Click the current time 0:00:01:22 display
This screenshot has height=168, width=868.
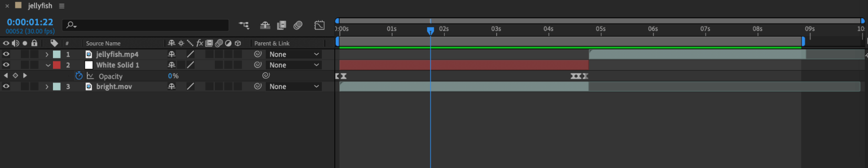(30, 22)
